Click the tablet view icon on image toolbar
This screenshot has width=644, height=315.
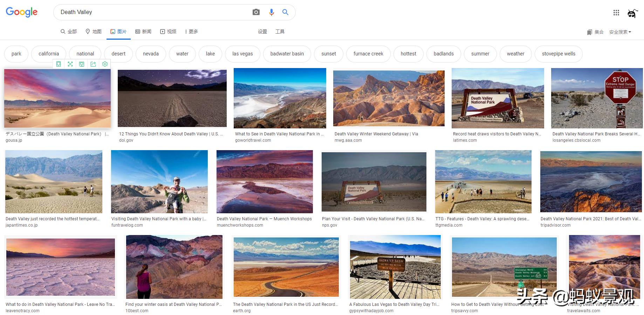(x=59, y=64)
